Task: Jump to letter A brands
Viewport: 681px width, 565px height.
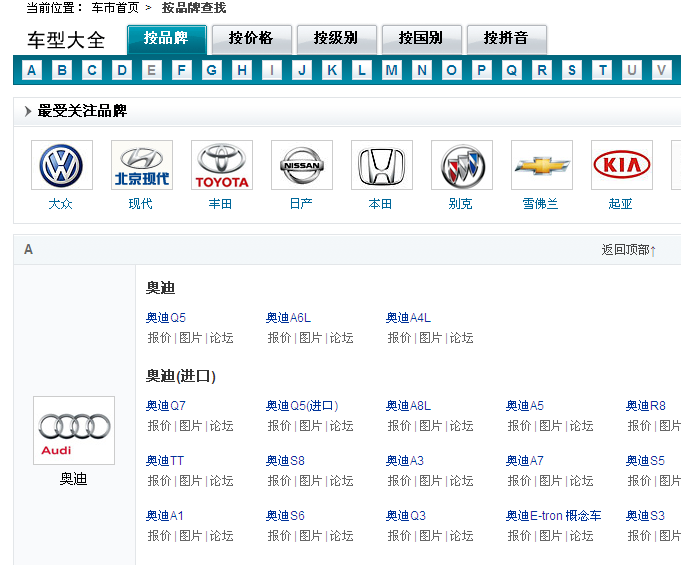Action: click(32, 70)
